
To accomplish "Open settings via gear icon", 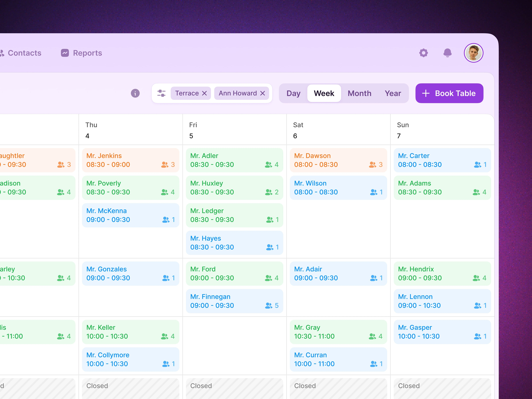I will click(423, 53).
